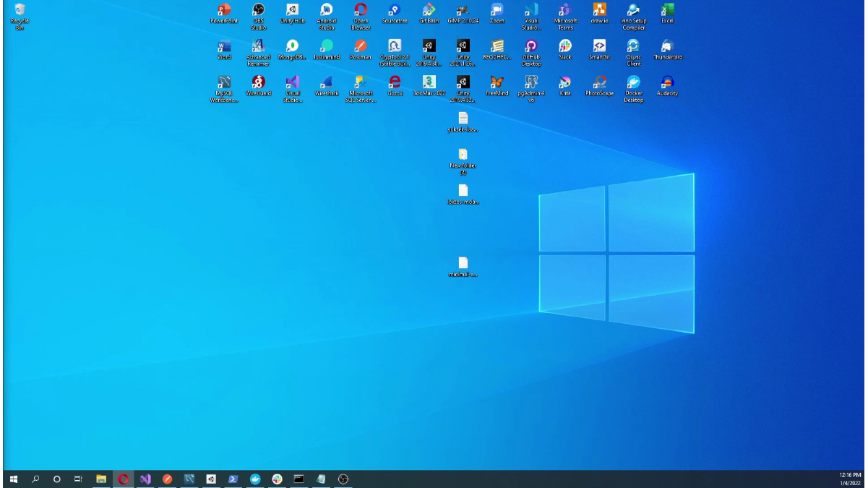Click the Justinmind desktop icon
Screen dimensions: 868x488
tap(327, 49)
